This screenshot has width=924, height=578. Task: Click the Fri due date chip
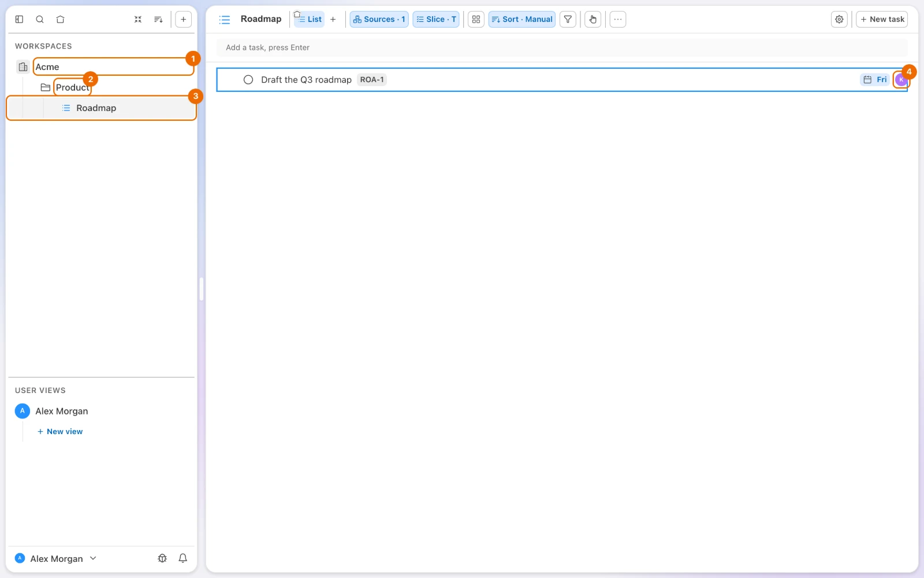875,80
